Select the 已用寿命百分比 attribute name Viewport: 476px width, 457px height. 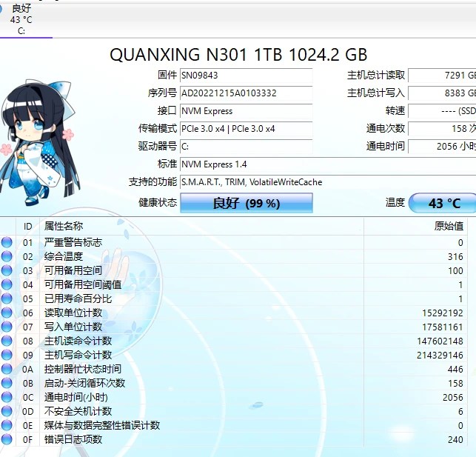click(78, 298)
